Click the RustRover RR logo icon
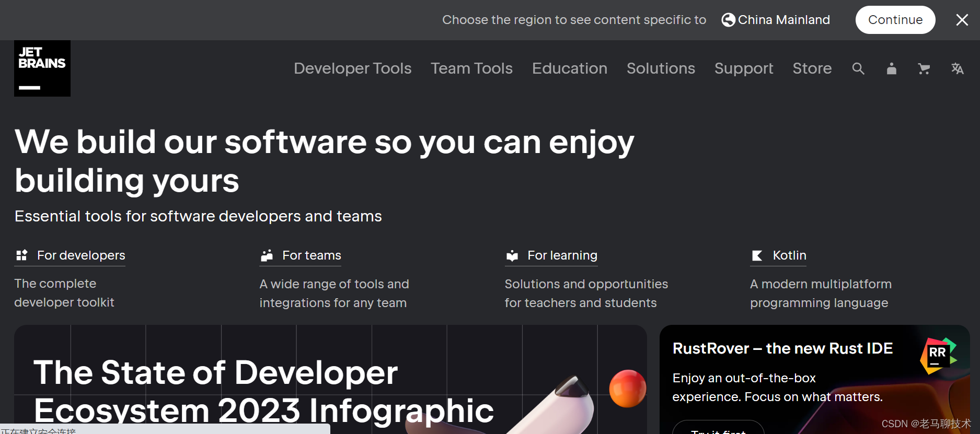Viewport: 980px width, 434px height. coord(938,356)
